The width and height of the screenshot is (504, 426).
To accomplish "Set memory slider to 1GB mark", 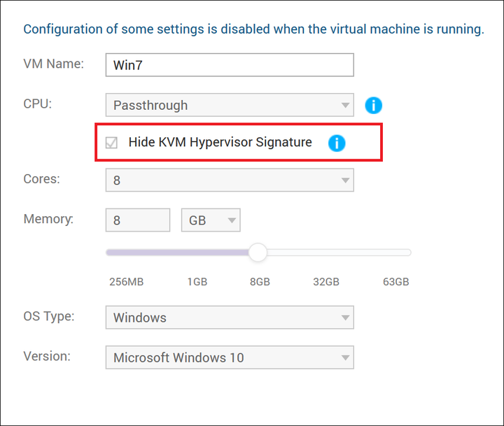I will [x=197, y=253].
